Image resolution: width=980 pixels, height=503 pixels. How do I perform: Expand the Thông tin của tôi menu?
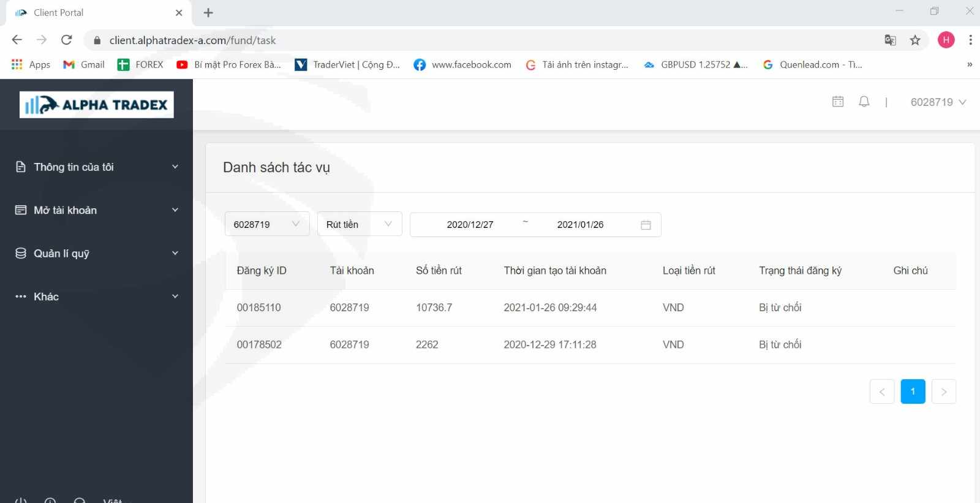point(96,167)
